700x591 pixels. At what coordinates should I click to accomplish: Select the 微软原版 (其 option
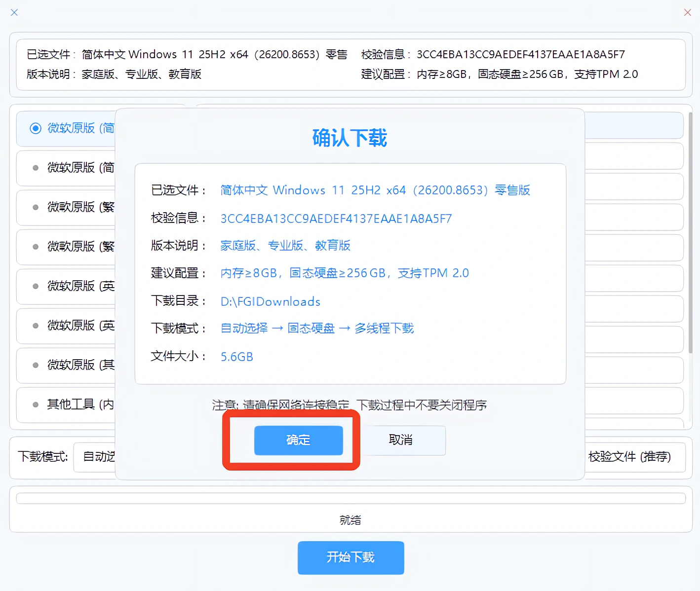click(66, 365)
